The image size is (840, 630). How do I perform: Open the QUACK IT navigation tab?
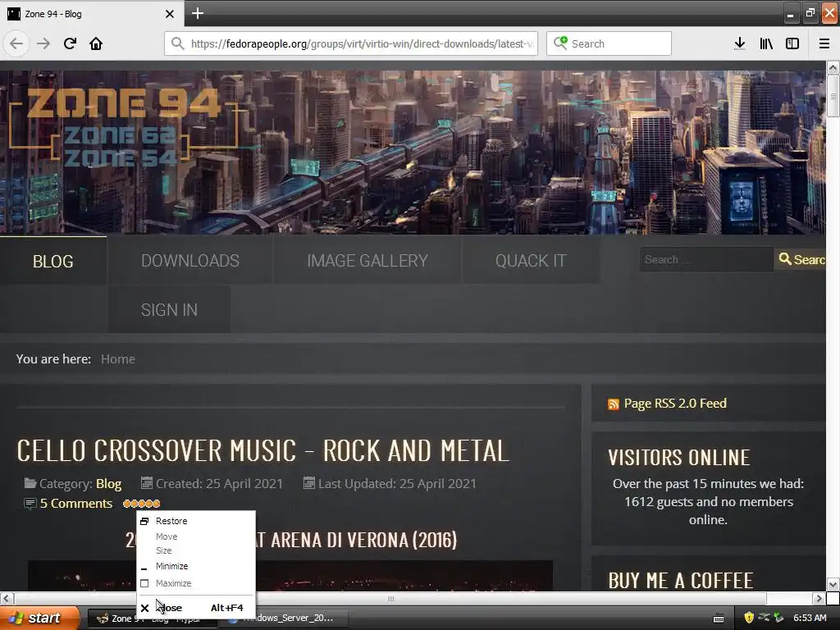tap(531, 261)
